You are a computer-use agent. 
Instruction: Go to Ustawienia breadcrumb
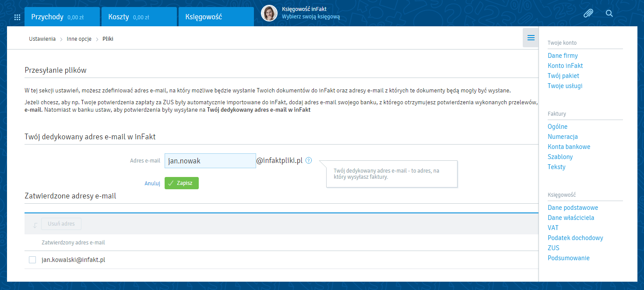point(42,39)
